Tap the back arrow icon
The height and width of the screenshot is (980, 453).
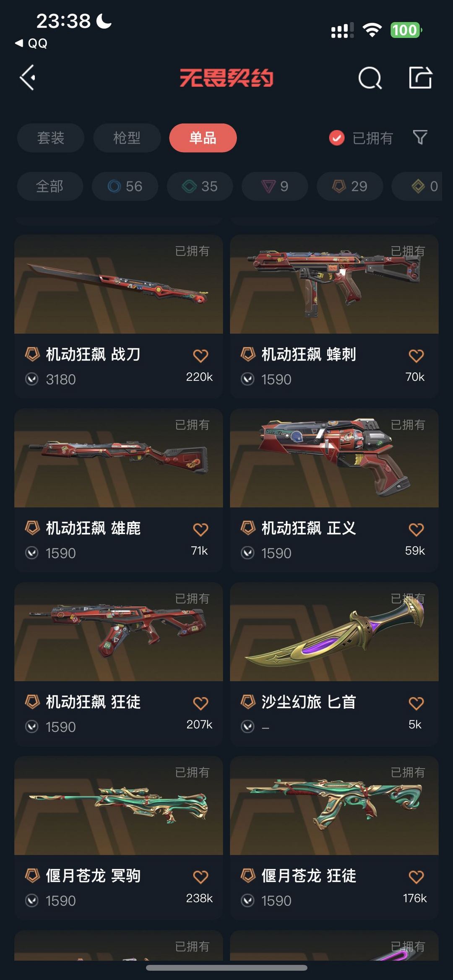pyautogui.click(x=28, y=78)
